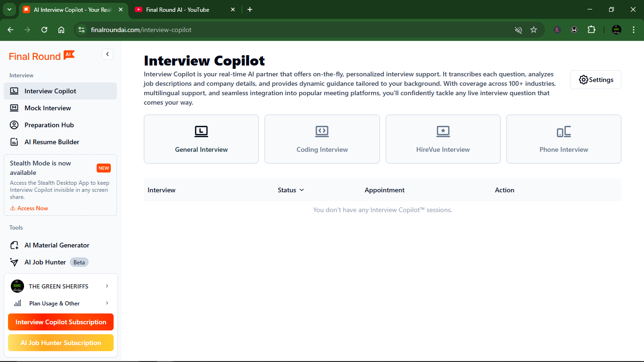Select the Coding Interview card
The height and width of the screenshot is (362, 644).
click(x=322, y=139)
